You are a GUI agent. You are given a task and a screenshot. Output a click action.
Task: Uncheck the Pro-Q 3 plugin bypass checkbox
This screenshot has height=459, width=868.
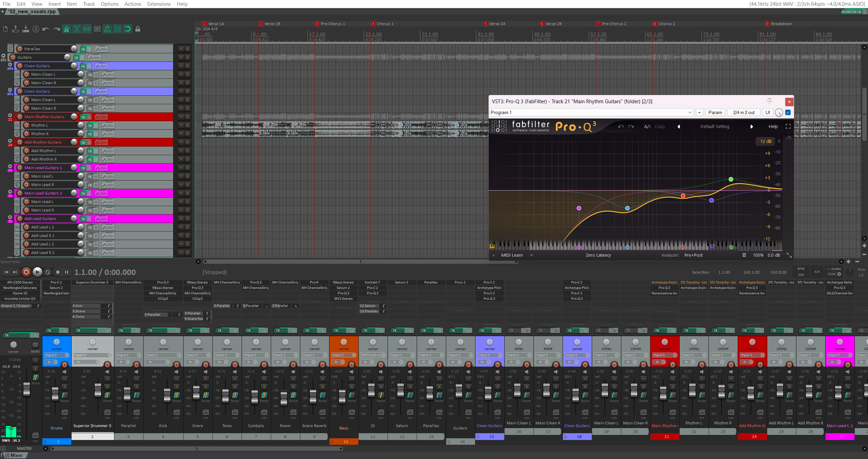tap(788, 112)
